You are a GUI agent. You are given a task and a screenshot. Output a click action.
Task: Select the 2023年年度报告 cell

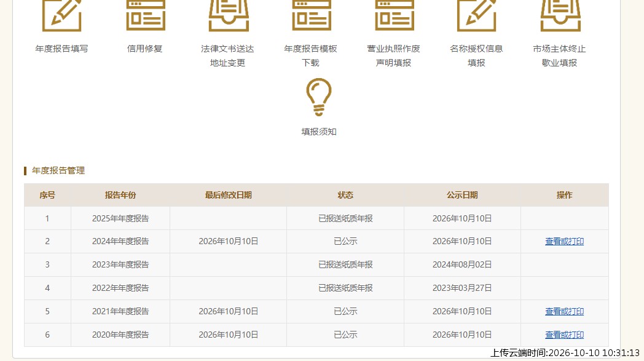coord(120,265)
